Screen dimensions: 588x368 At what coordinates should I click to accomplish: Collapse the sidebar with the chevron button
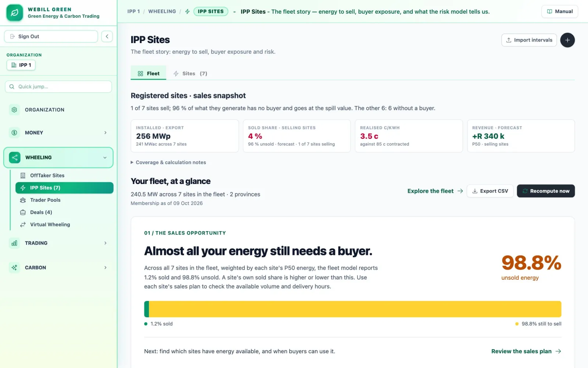107,36
